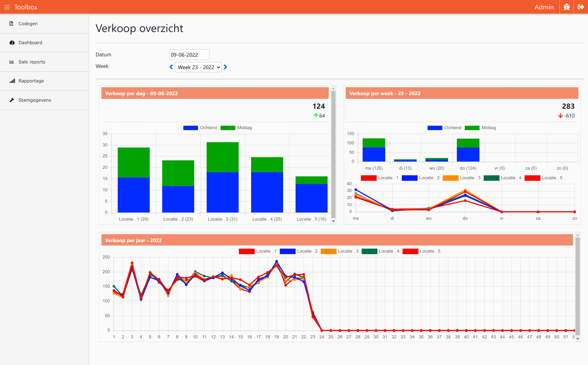Viewport: 588px width, 365px height.
Task: Open Stamgegevens in the sidebar
Action: tap(44, 100)
